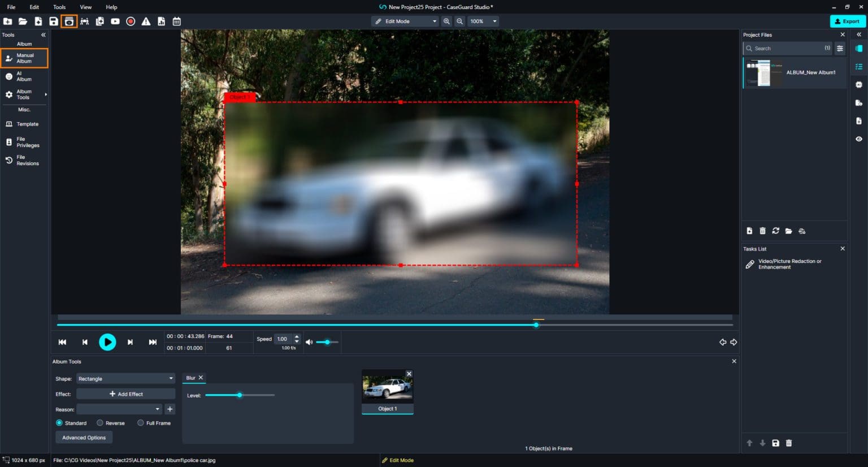Select the Manual Album tool
Screen dimensions: 868x467
(x=24, y=58)
